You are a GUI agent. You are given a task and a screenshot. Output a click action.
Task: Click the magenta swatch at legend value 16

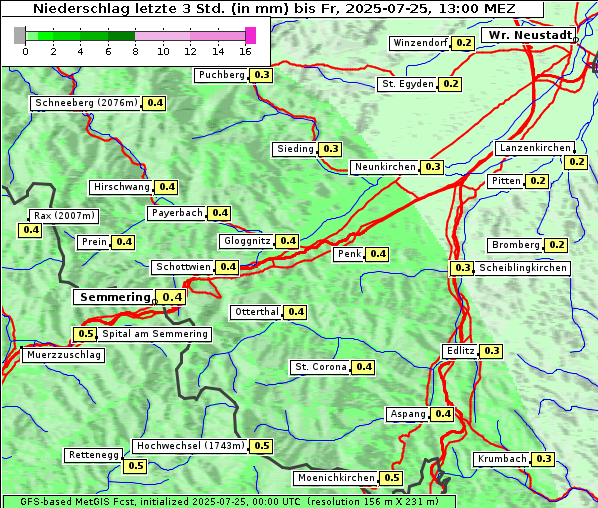click(x=251, y=35)
